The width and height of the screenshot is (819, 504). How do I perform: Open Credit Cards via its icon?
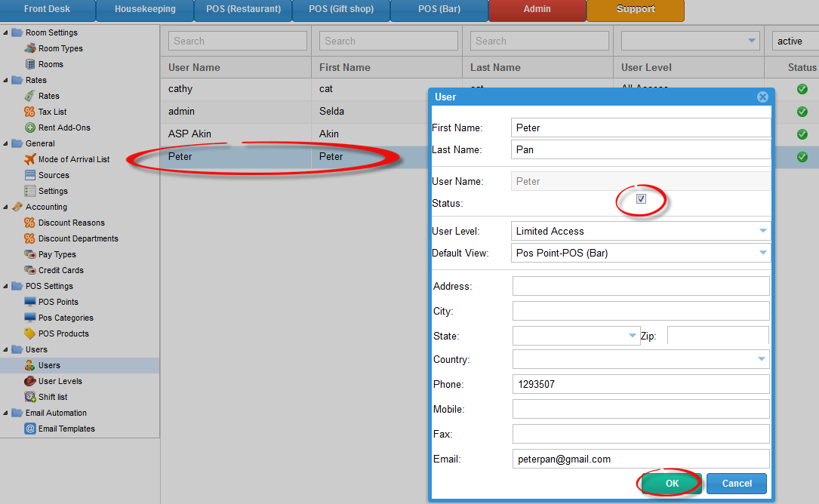click(x=30, y=270)
